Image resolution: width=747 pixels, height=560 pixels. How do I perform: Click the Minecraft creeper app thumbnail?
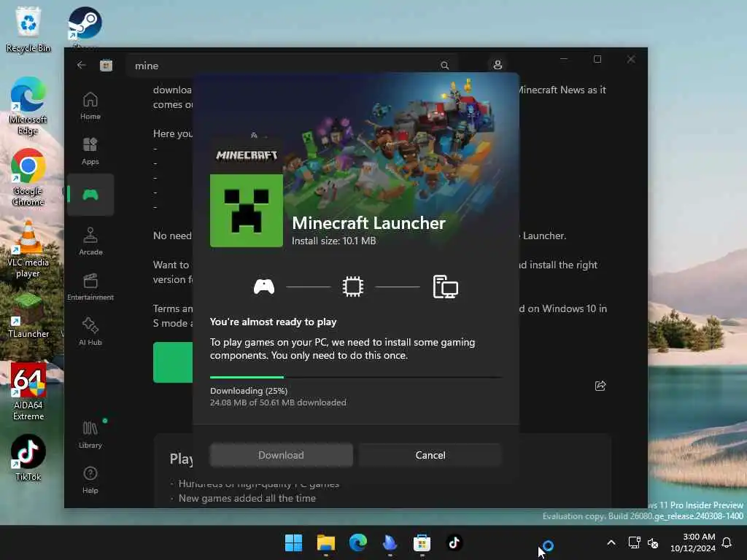coord(247,211)
